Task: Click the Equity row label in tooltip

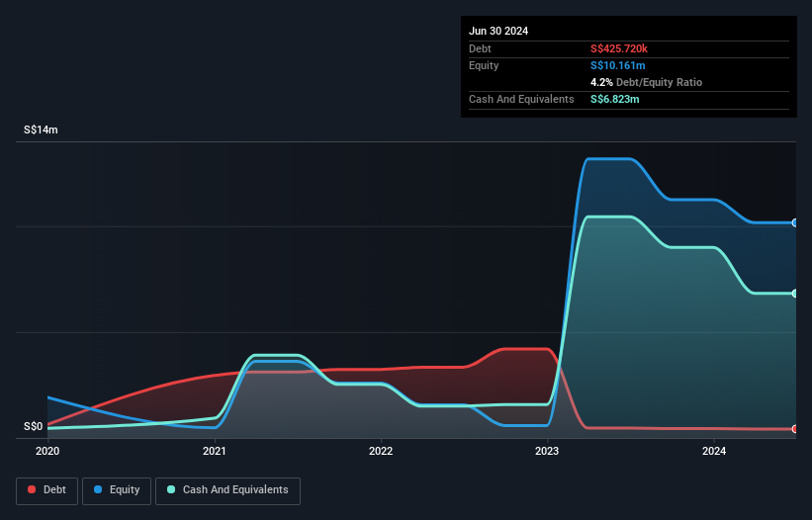Action: [484, 65]
